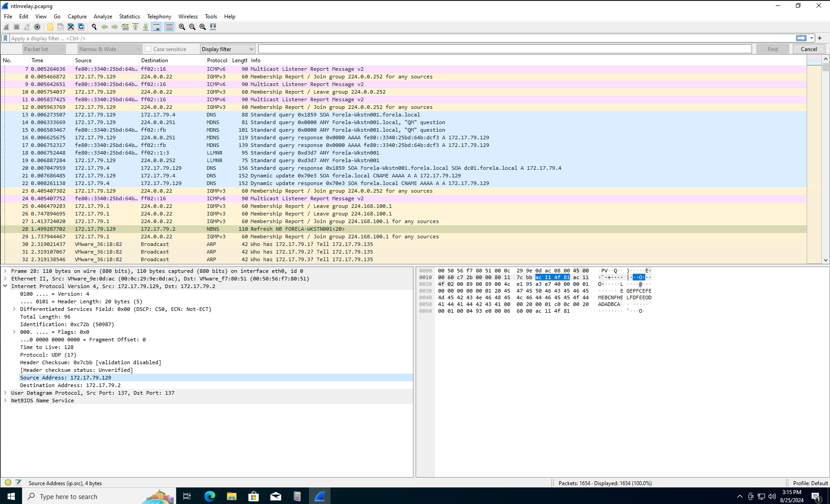Go back in packet history arrow
The height and width of the screenshot is (504, 830).
point(104,27)
